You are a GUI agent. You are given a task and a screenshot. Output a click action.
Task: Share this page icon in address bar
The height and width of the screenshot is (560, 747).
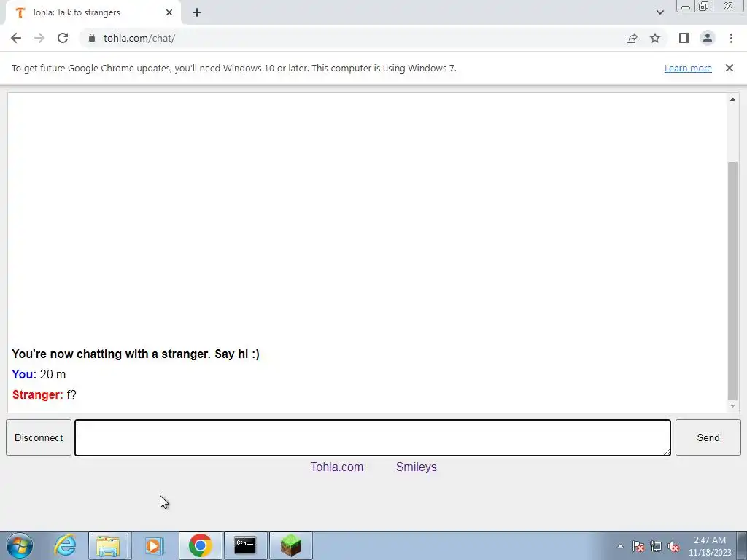632,38
